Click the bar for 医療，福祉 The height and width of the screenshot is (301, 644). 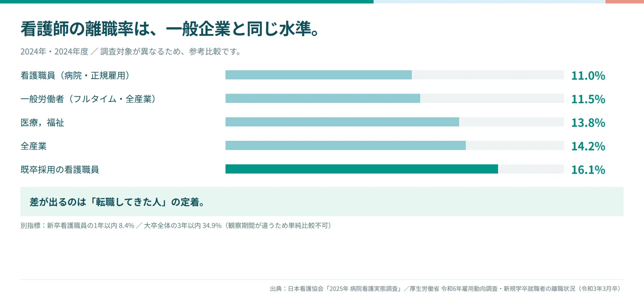click(x=342, y=122)
